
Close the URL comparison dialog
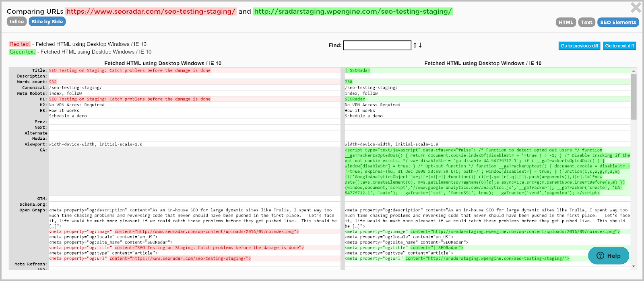[636, 7]
